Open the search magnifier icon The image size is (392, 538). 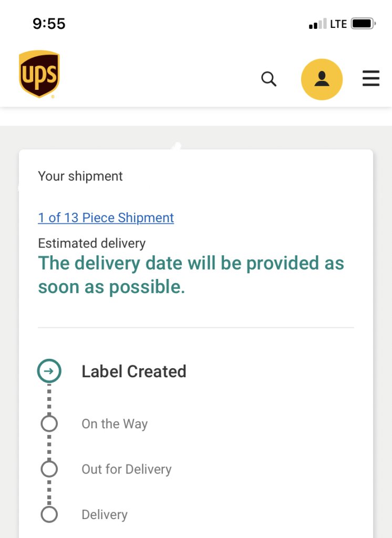pos(269,79)
